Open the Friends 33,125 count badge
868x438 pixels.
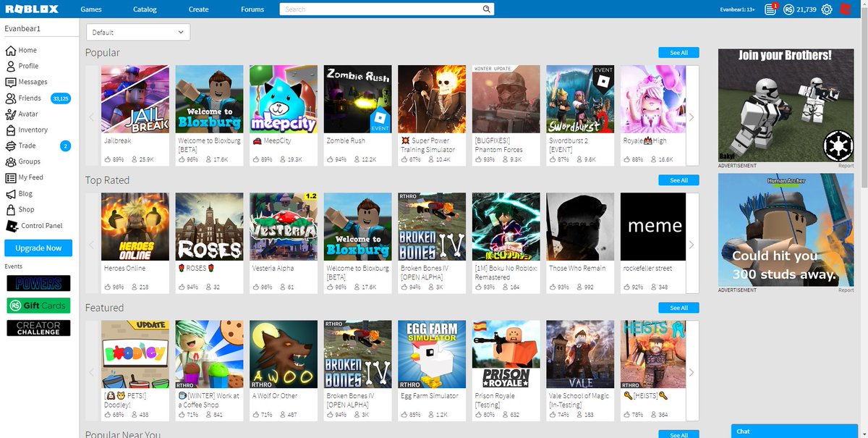coord(61,98)
